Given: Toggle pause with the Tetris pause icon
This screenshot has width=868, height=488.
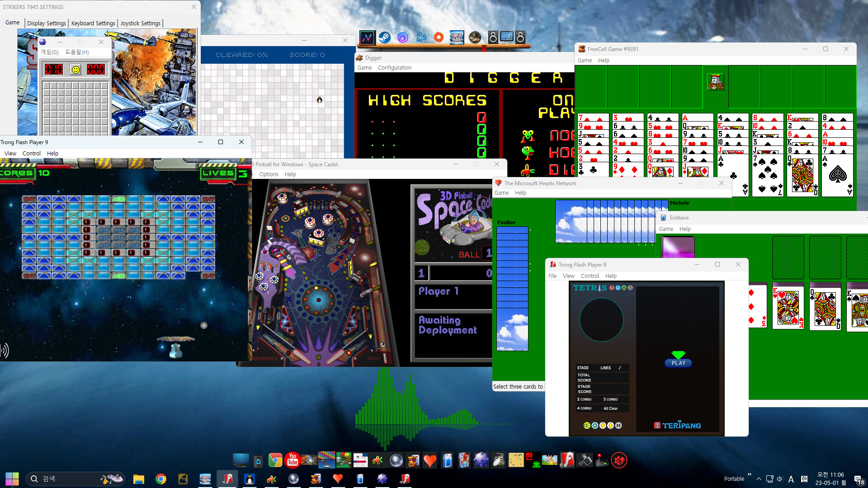Looking at the screenshot, I should click(x=618, y=425).
